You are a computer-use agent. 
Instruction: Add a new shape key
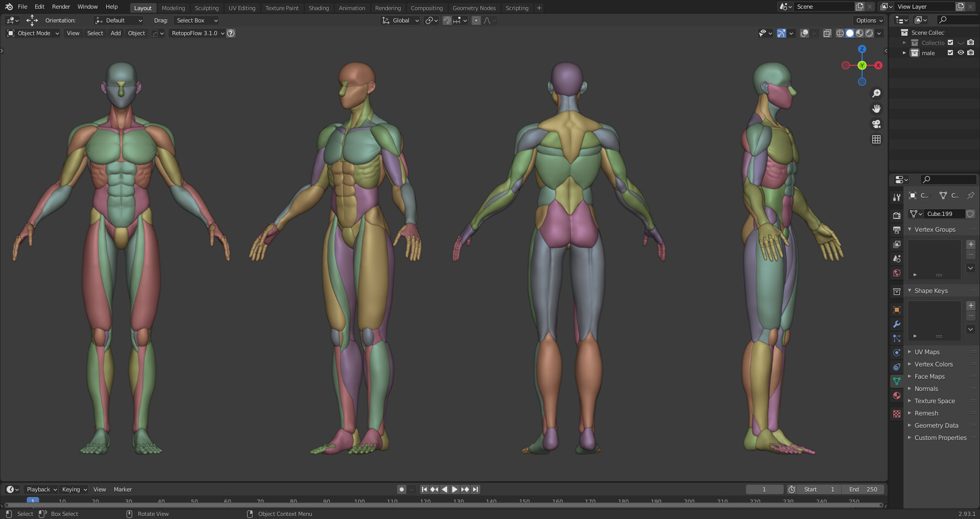click(971, 306)
